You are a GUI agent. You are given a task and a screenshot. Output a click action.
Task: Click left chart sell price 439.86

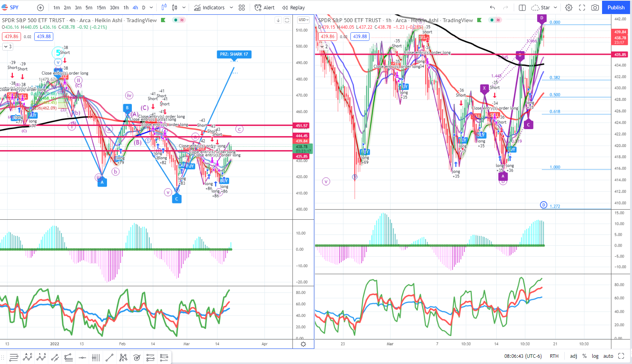[11, 37]
